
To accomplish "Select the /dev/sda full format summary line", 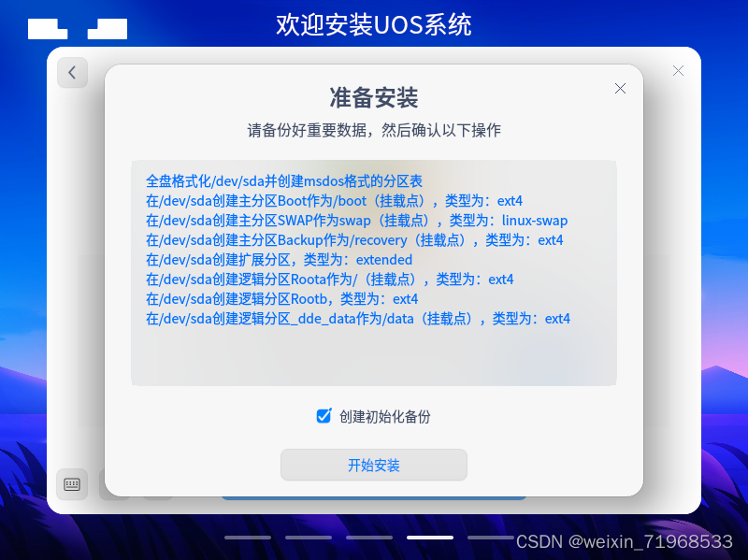I will (x=280, y=180).
